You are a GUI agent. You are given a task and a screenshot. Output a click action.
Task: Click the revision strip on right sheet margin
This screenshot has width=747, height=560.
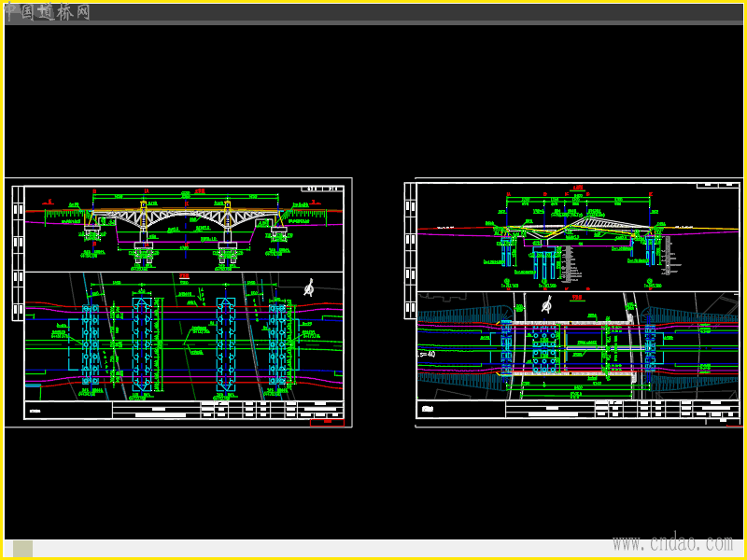(410, 251)
